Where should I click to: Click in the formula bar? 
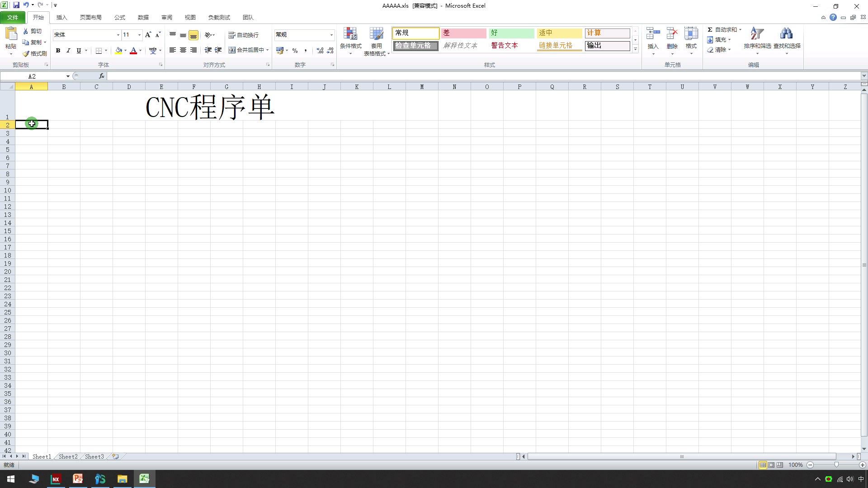[484, 76]
